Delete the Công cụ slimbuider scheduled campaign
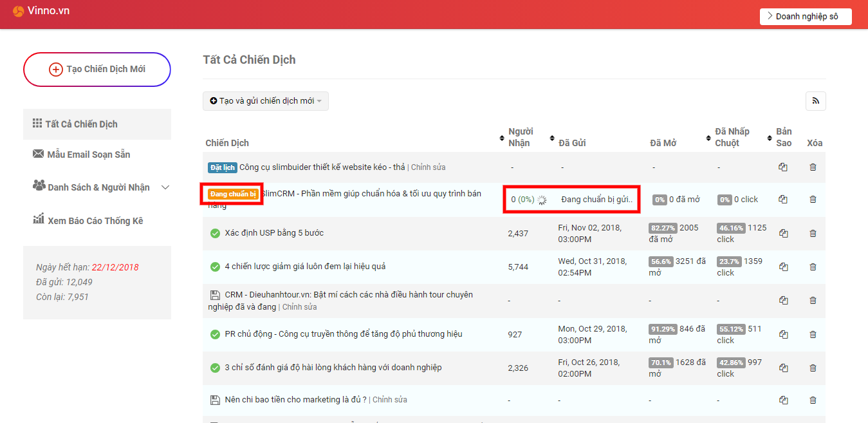This screenshot has width=868, height=423. click(812, 167)
